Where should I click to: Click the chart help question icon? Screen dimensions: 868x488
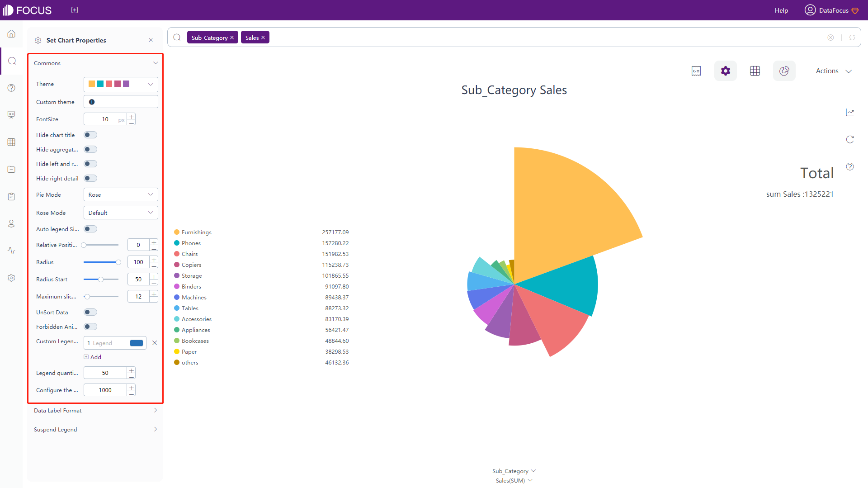(850, 166)
